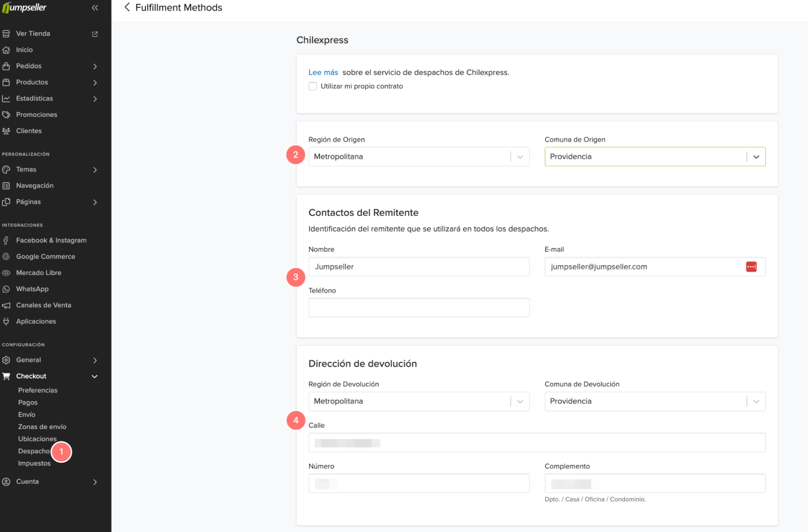Click the Número input field
The image size is (808, 532).
tap(419, 483)
